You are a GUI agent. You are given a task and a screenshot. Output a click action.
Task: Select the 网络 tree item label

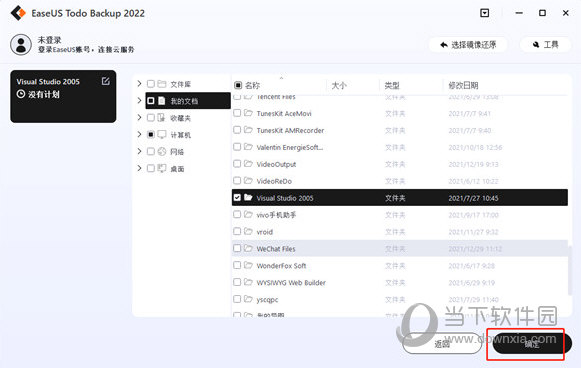tap(177, 152)
